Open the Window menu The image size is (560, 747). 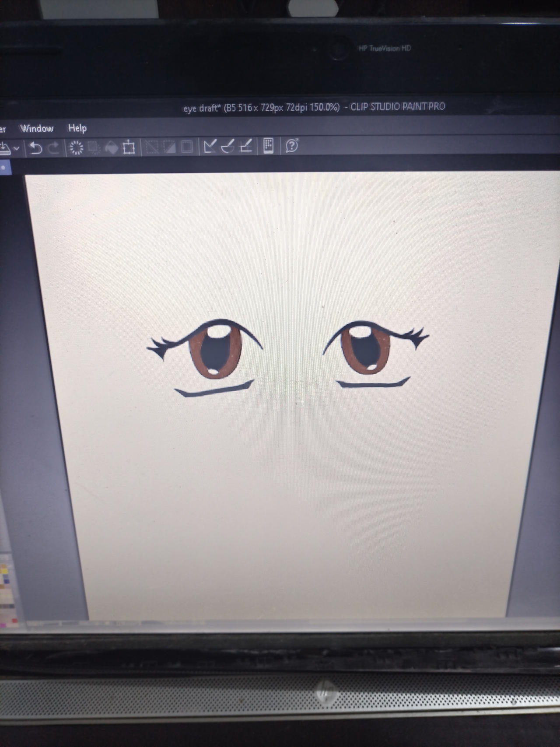pyautogui.click(x=37, y=129)
